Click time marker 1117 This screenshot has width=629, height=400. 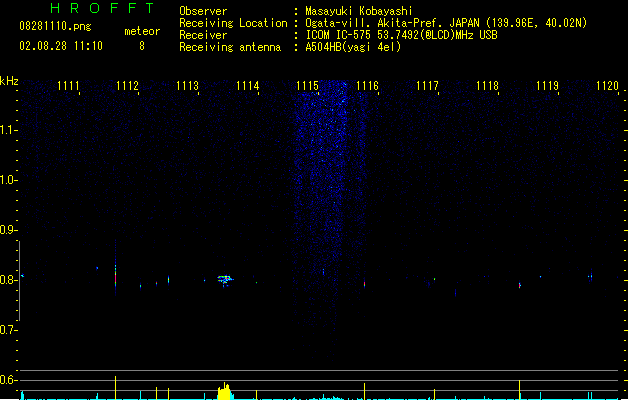click(x=428, y=86)
